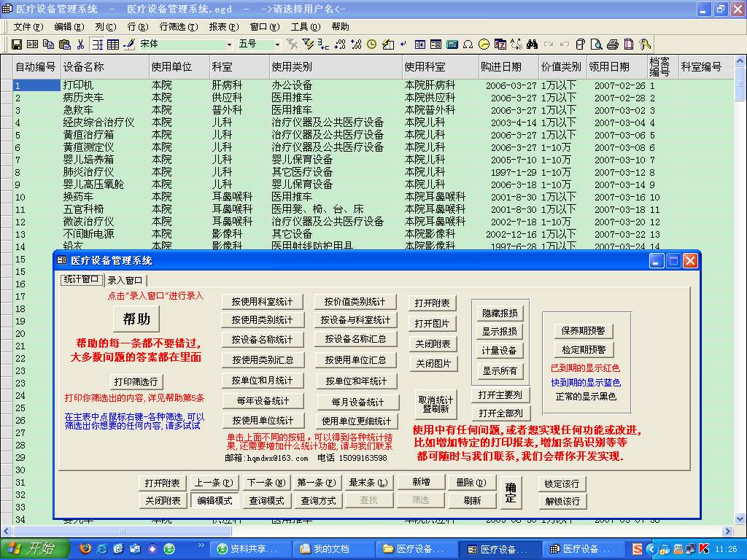The height and width of the screenshot is (560, 747).
Task: Insert special symbol using the Omega icon
Action: (x=467, y=44)
